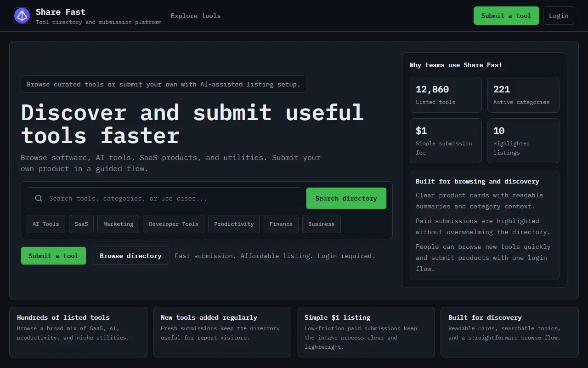588x368 pixels.
Task: Open the Login button
Action: click(559, 16)
